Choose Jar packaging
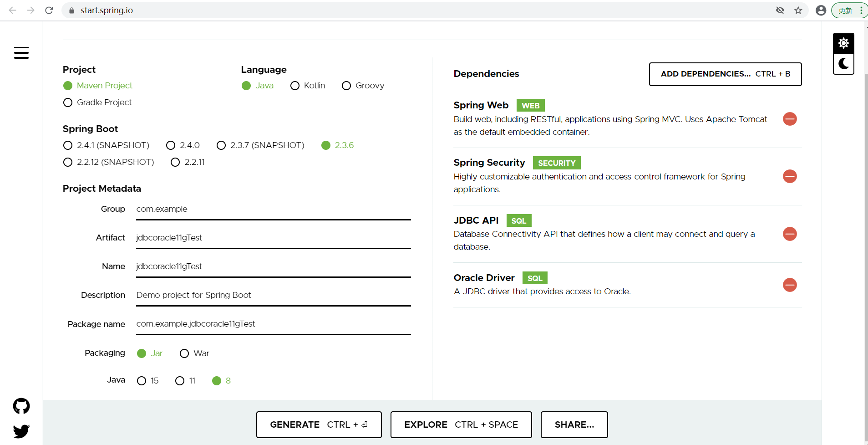This screenshot has width=868, height=445. (x=150, y=353)
